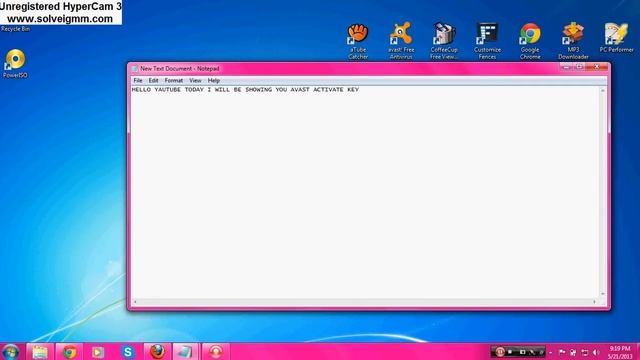Image resolution: width=640 pixels, height=360 pixels.
Task: Open the File menu in Notepad
Action: [x=138, y=80]
